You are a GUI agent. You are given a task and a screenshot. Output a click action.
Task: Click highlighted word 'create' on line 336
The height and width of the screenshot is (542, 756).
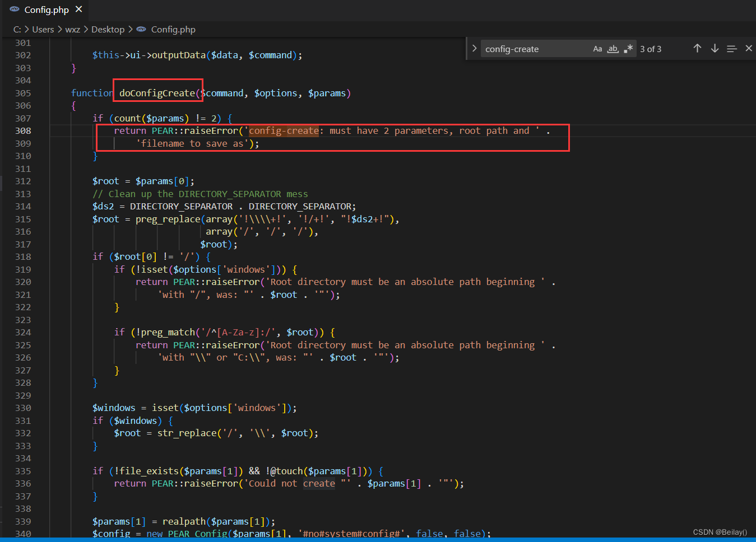pos(319,484)
